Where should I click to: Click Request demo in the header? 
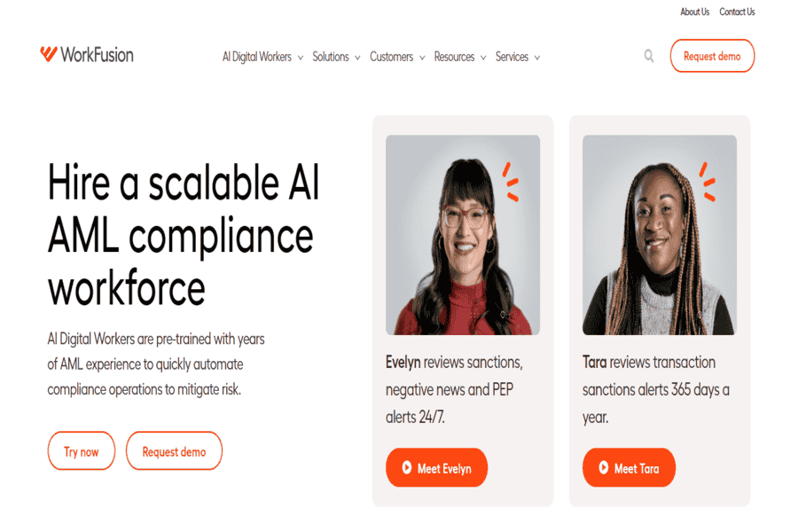(712, 56)
